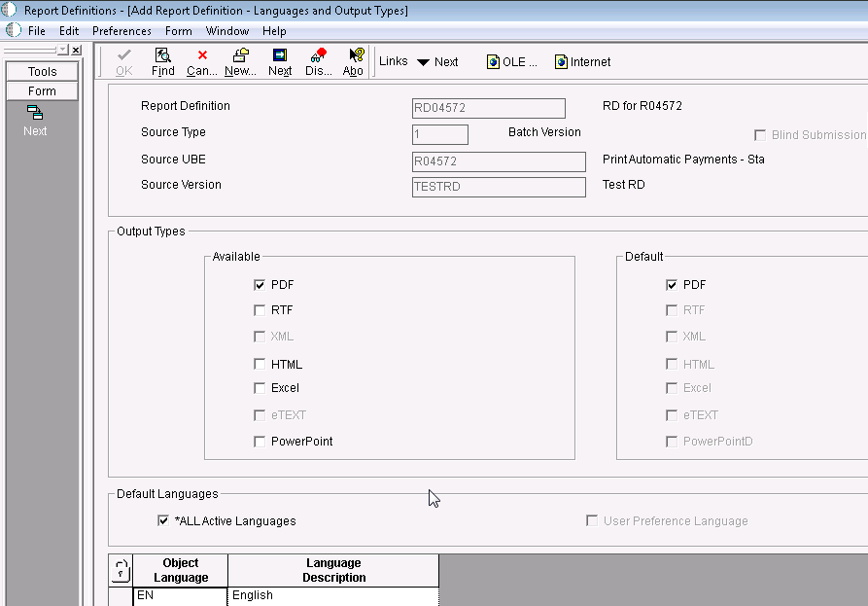The image size is (868, 606).
Task: Open the OLE link icon
Action: point(493,61)
